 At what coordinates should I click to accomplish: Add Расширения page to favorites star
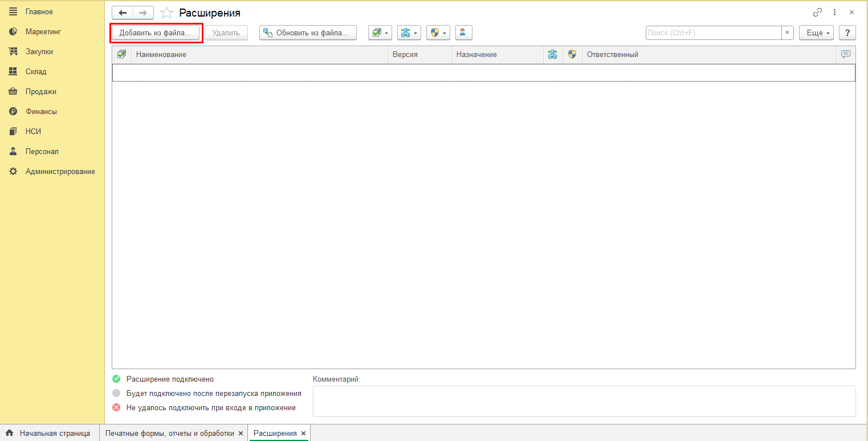166,13
